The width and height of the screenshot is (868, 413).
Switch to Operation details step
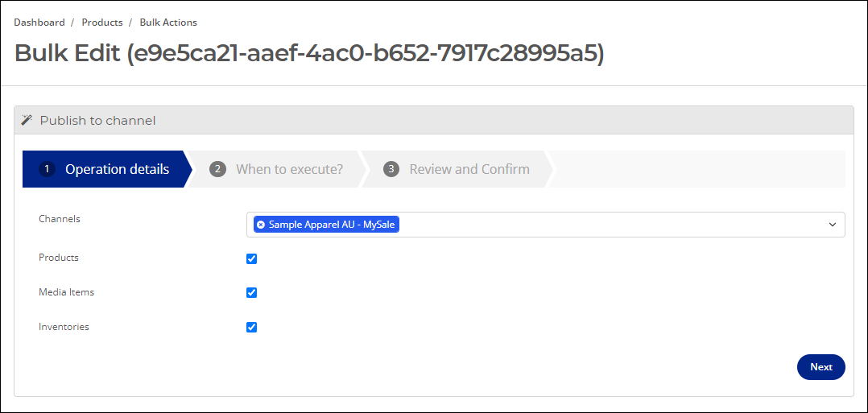click(x=107, y=169)
